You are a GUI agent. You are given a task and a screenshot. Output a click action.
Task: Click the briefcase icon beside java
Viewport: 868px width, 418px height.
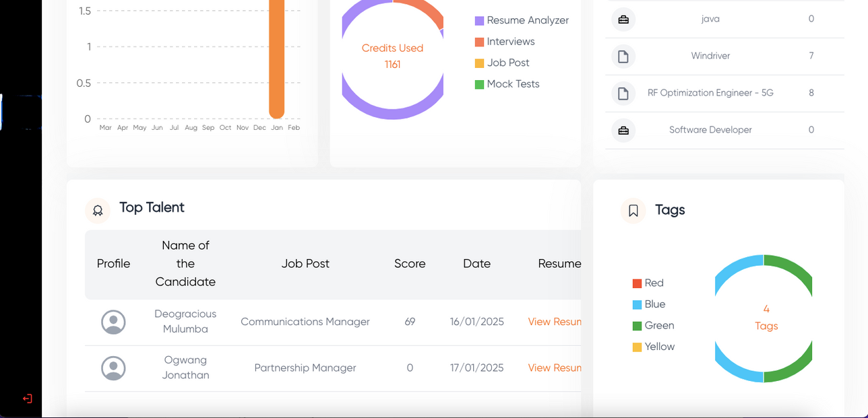tap(623, 20)
